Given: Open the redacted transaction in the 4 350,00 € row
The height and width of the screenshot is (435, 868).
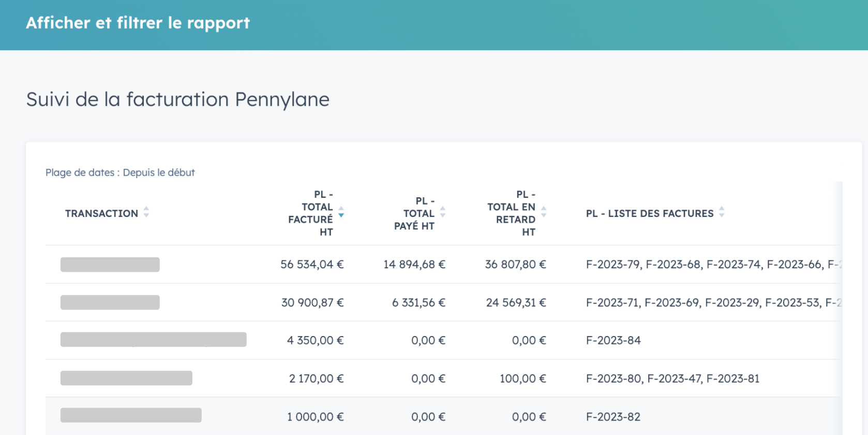Looking at the screenshot, I should (154, 340).
